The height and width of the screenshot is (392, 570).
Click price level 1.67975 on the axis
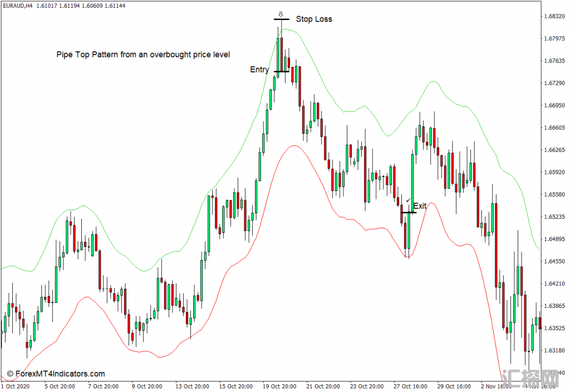[554, 38]
